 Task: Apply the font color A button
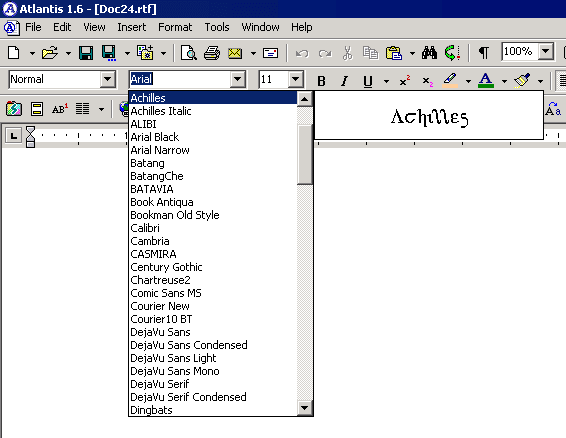pyautogui.click(x=486, y=81)
